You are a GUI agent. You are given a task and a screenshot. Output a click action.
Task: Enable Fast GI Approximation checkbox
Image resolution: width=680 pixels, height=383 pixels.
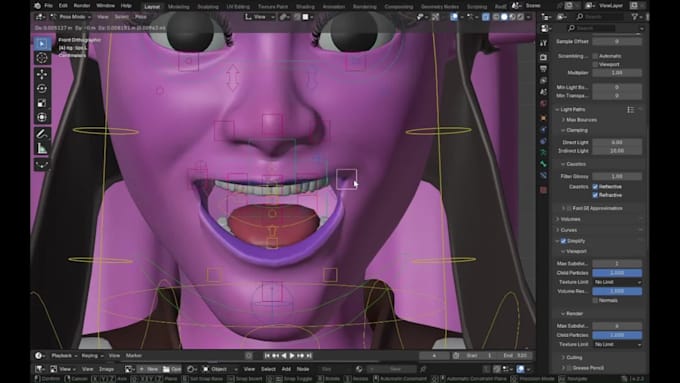coord(569,209)
